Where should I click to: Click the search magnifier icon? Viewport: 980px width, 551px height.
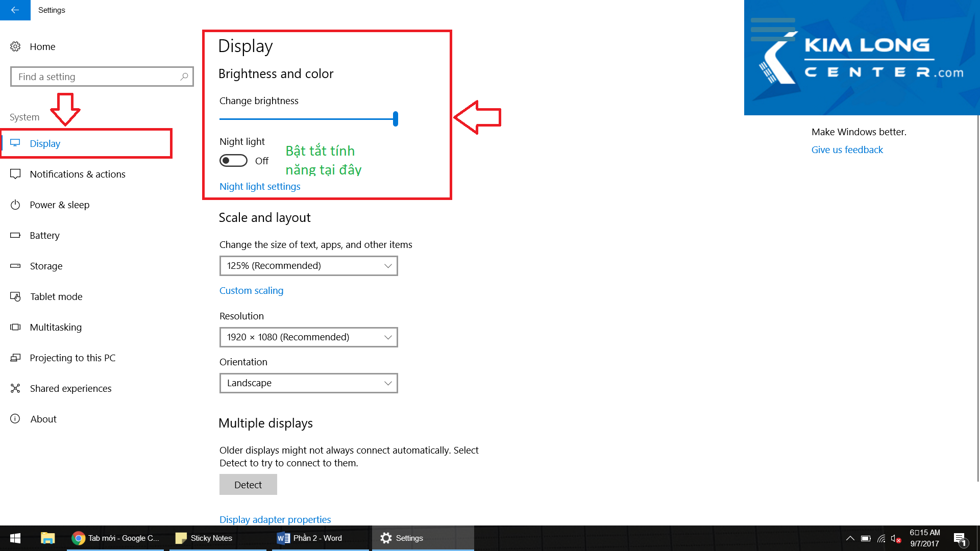tap(184, 77)
